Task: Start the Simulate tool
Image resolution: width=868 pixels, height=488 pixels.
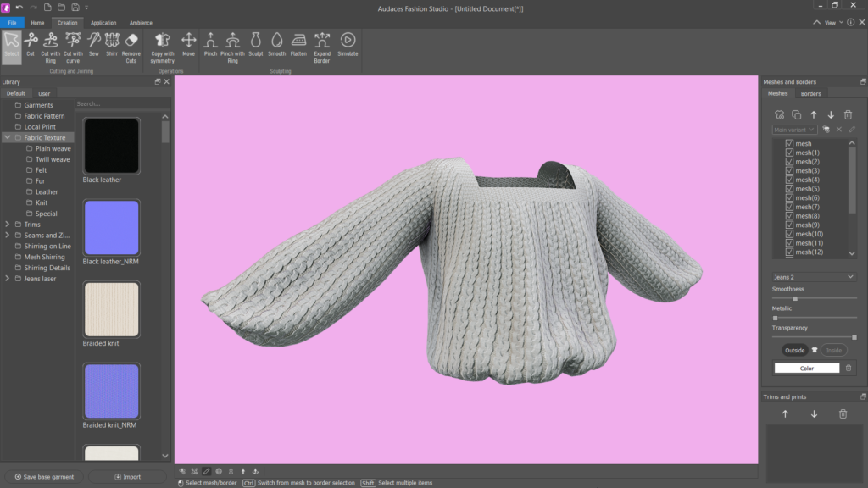Action: (348, 45)
